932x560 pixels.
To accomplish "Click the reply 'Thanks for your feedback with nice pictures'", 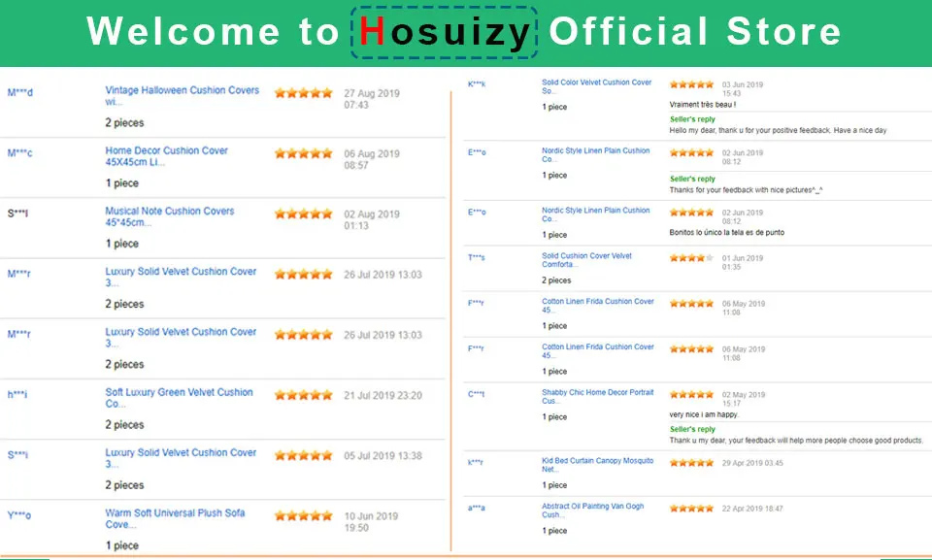I will click(746, 190).
